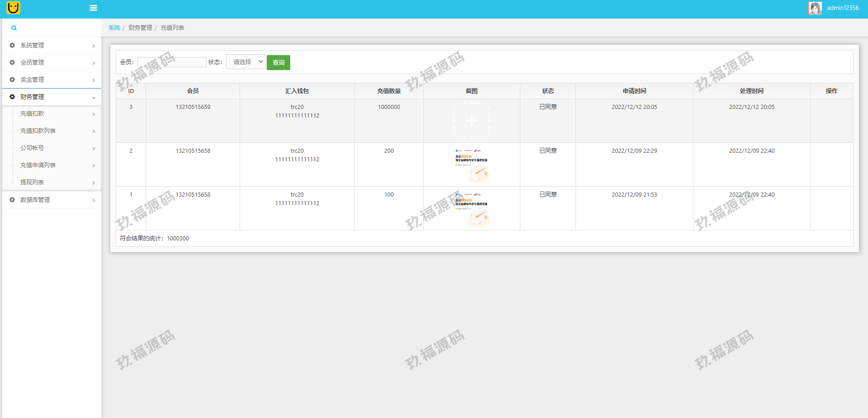This screenshot has height=418, width=868.
Task: Open 提现列表 submenu item
Action: [x=32, y=183]
